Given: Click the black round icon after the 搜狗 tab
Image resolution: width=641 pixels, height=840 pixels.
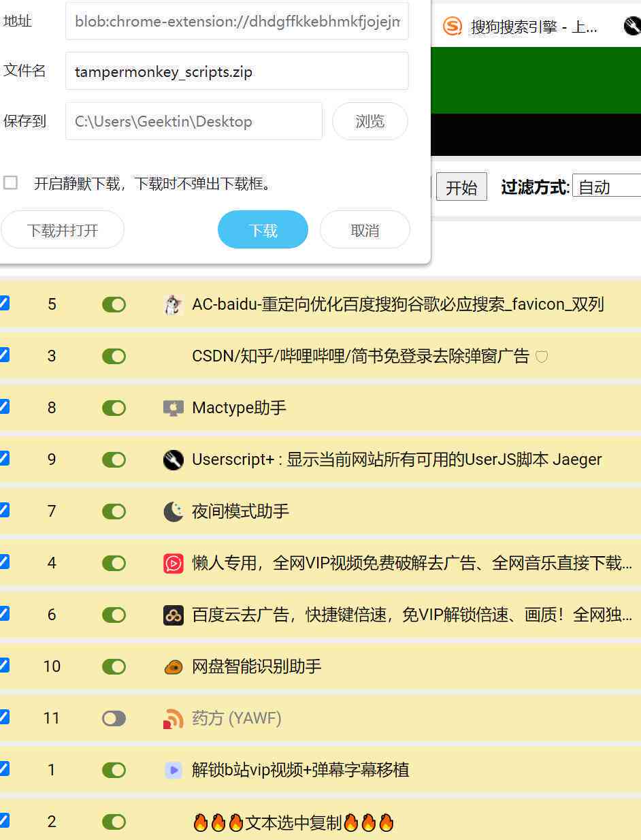Looking at the screenshot, I should click(632, 27).
